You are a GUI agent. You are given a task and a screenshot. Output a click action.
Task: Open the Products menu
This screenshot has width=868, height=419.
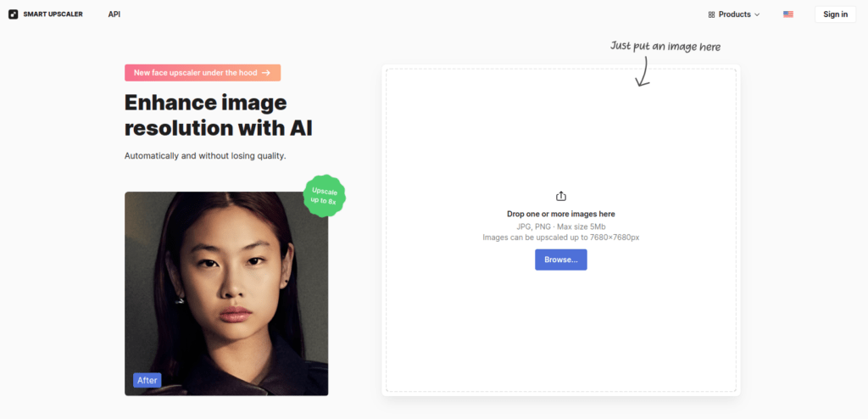point(734,14)
